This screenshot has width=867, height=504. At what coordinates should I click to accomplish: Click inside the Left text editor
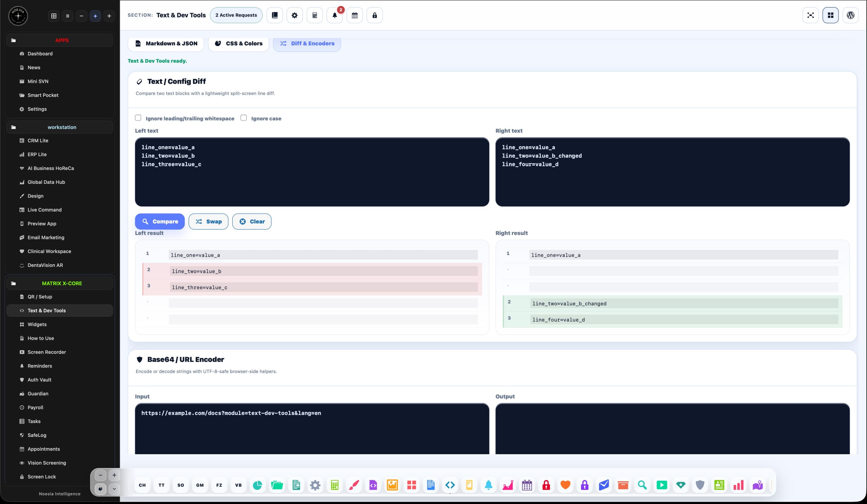click(312, 172)
